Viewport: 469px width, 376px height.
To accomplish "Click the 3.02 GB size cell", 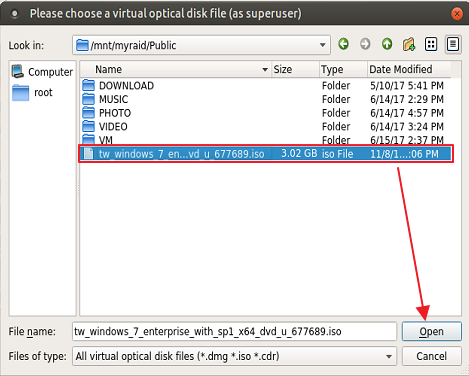I will [x=299, y=153].
